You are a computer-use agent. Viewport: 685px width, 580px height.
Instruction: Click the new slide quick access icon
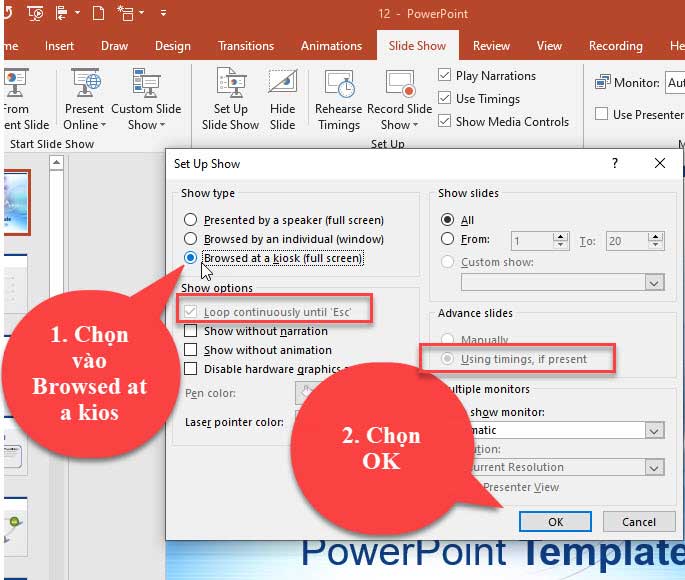point(125,13)
